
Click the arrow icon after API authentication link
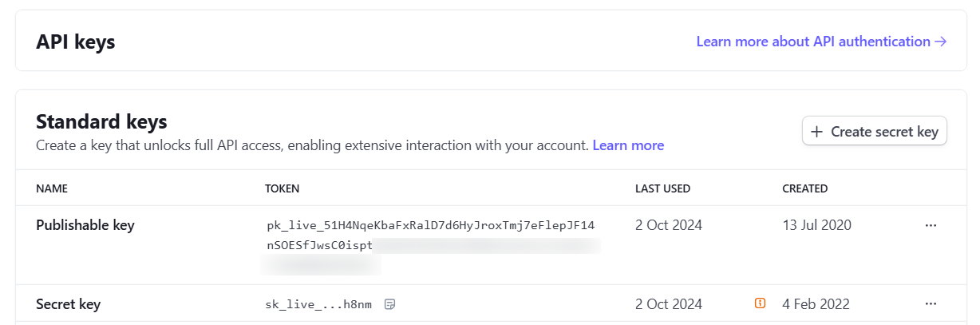pyautogui.click(x=941, y=42)
